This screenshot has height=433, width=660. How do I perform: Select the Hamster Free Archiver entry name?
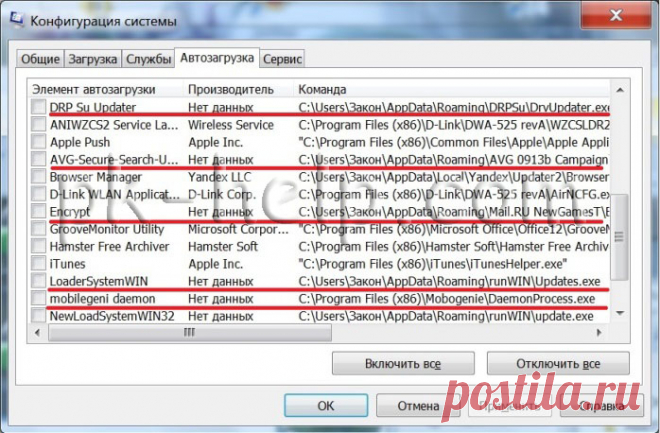coord(109,246)
